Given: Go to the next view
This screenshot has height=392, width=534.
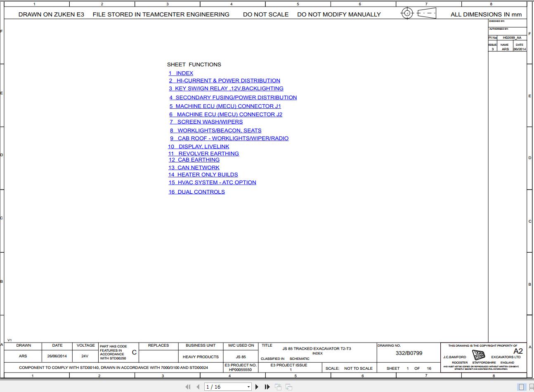Looking at the screenshot, I should pos(288,387).
